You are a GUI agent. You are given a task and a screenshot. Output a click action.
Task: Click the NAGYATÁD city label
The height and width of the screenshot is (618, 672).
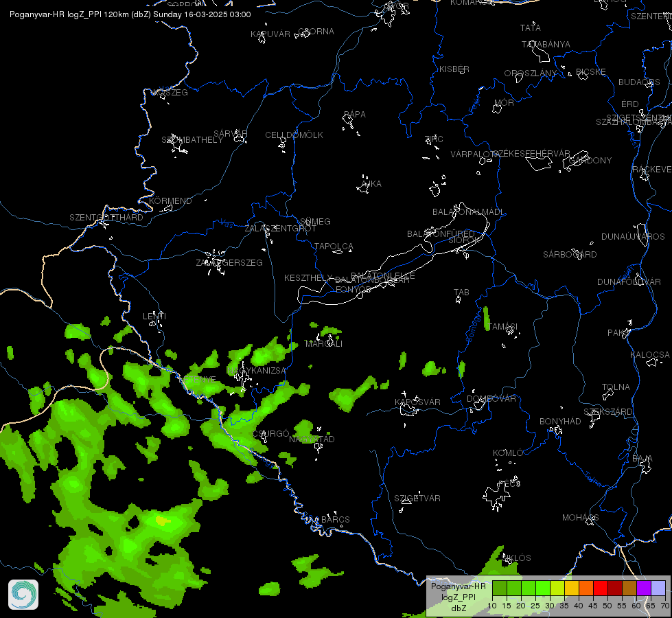click(312, 439)
